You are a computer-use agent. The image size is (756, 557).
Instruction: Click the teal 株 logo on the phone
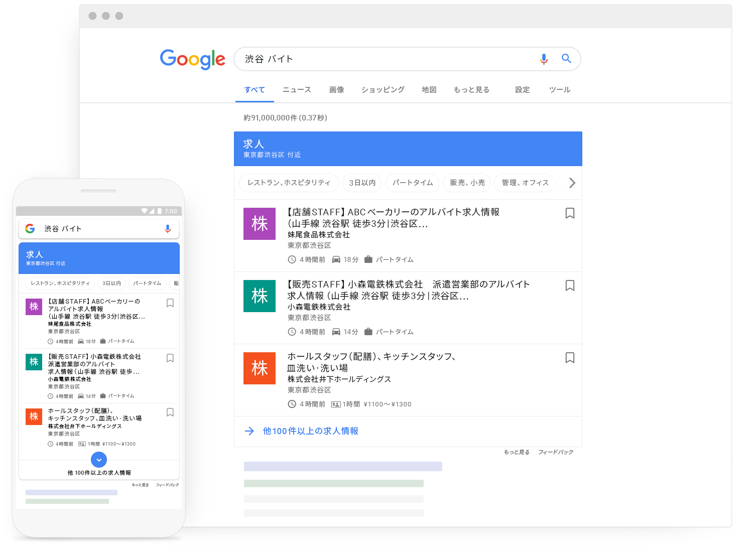pos(34,361)
